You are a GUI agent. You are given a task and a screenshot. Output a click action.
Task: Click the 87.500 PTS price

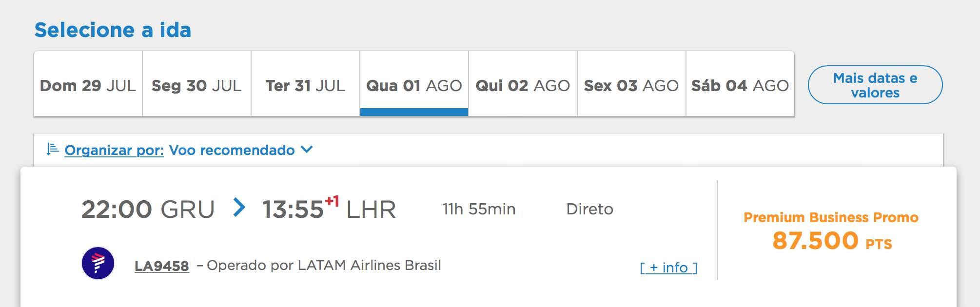coord(832,241)
